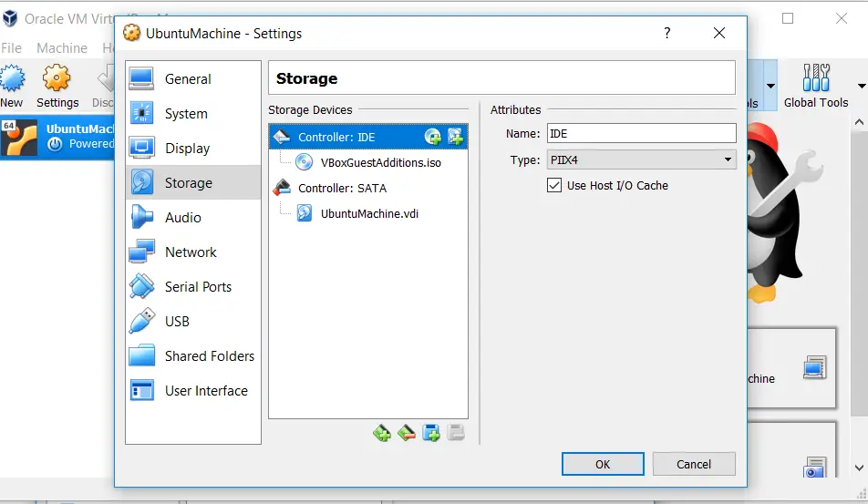
Task: Confirm settings with OK button
Action: tap(603, 464)
